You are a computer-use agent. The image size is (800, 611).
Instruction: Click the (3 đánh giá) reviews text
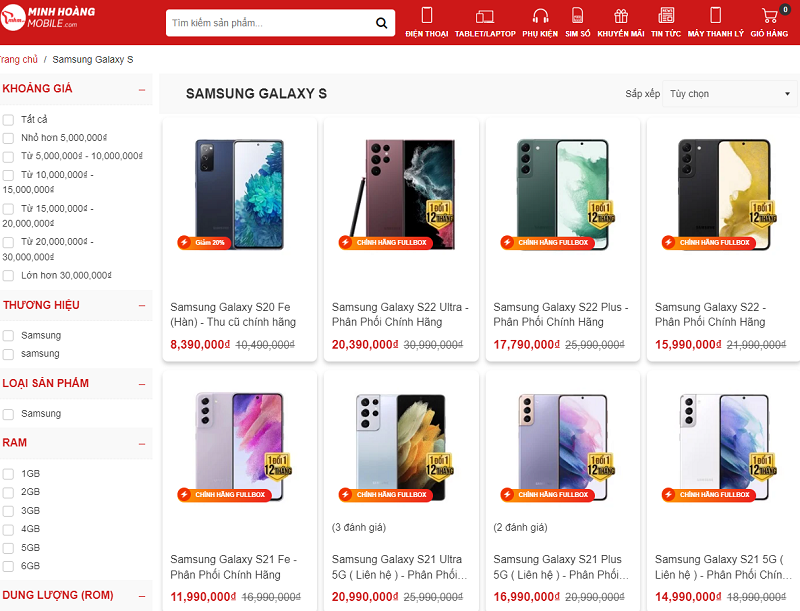point(359,527)
